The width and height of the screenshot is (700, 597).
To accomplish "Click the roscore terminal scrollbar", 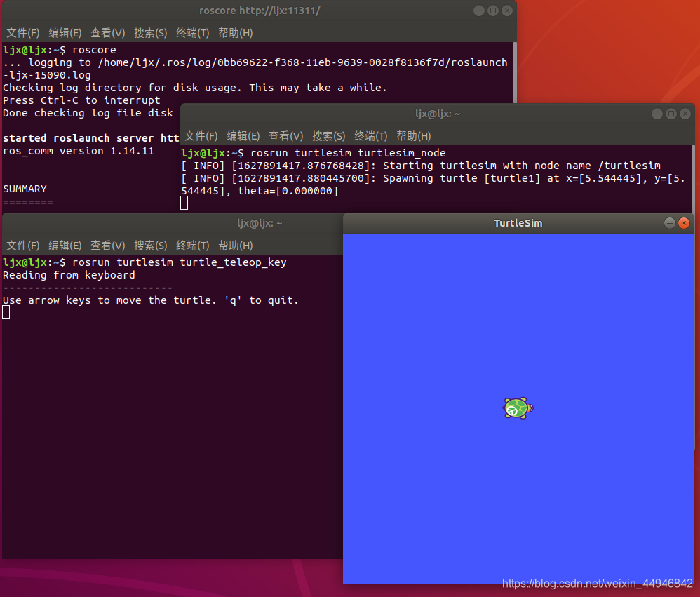I will point(515,72).
